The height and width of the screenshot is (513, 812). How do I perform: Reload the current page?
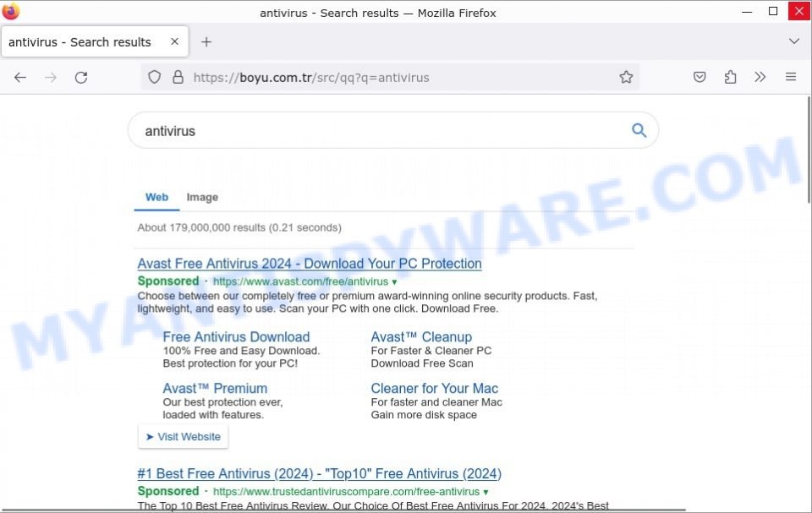(x=81, y=78)
